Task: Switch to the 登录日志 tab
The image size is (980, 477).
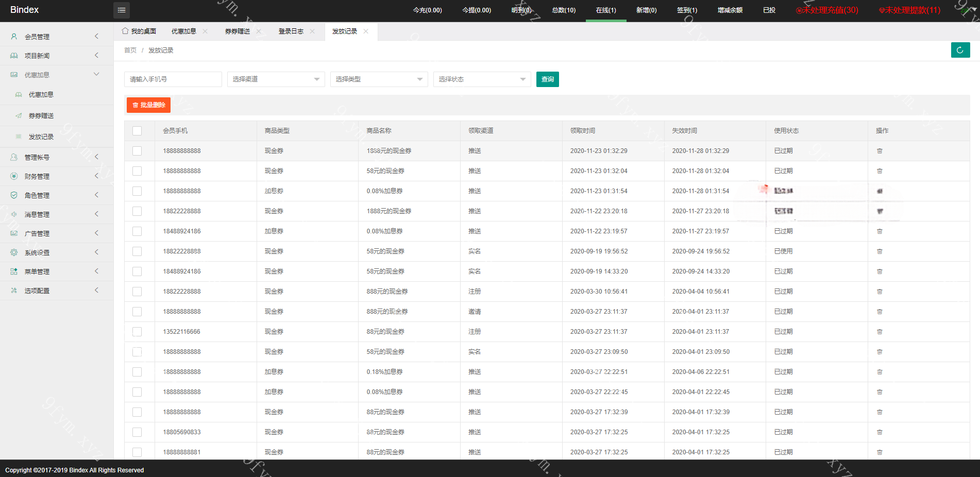Action: pos(291,31)
